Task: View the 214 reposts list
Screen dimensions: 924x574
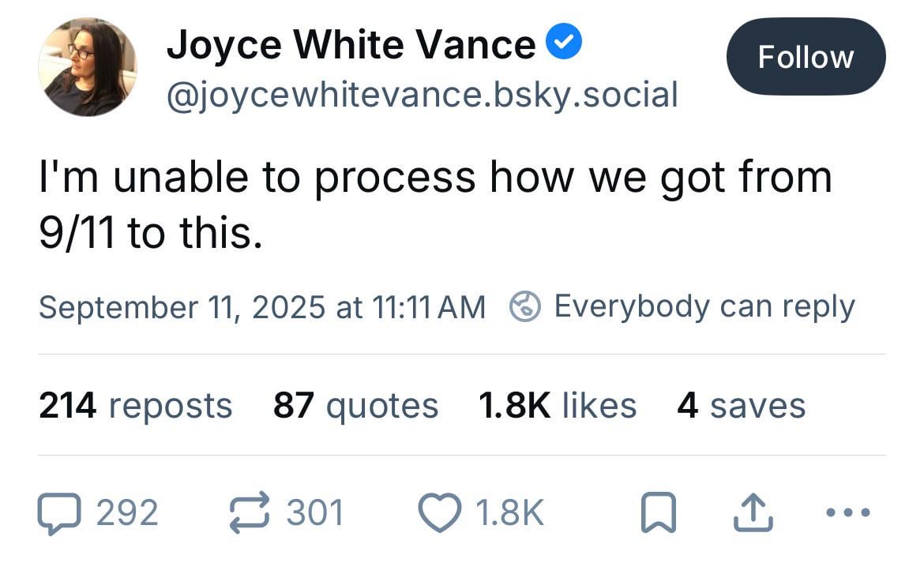Action: pos(136,406)
